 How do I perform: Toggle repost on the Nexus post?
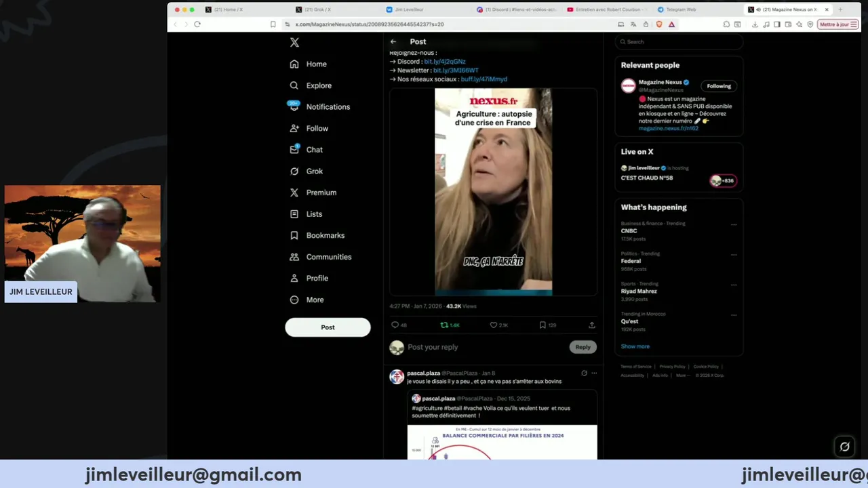click(450, 325)
